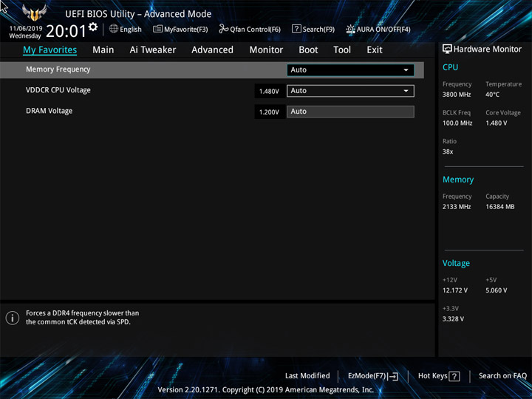Click the Search question mark icon

296,29
